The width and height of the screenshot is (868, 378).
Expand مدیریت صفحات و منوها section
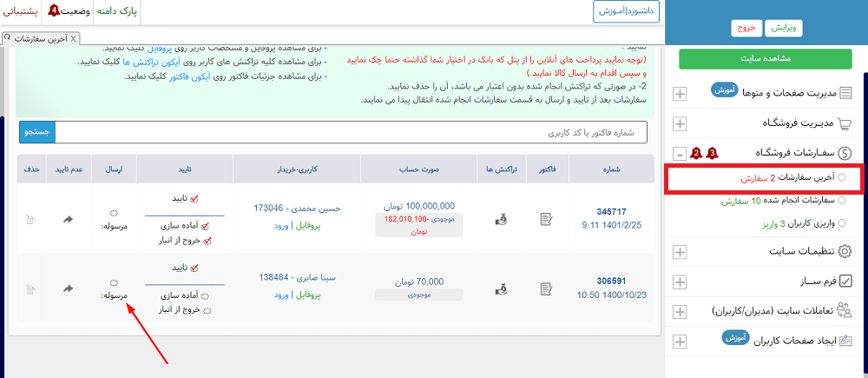click(x=680, y=94)
